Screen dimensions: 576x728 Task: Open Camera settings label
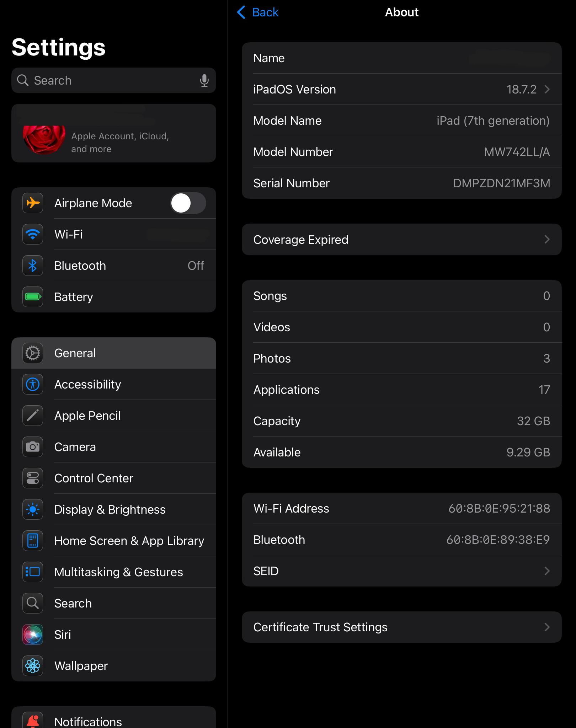click(75, 447)
